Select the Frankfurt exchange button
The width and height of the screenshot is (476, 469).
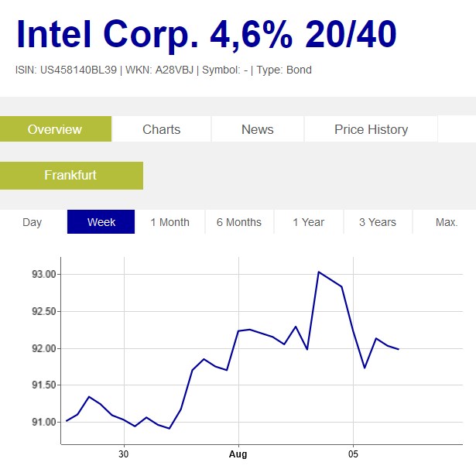pos(70,176)
